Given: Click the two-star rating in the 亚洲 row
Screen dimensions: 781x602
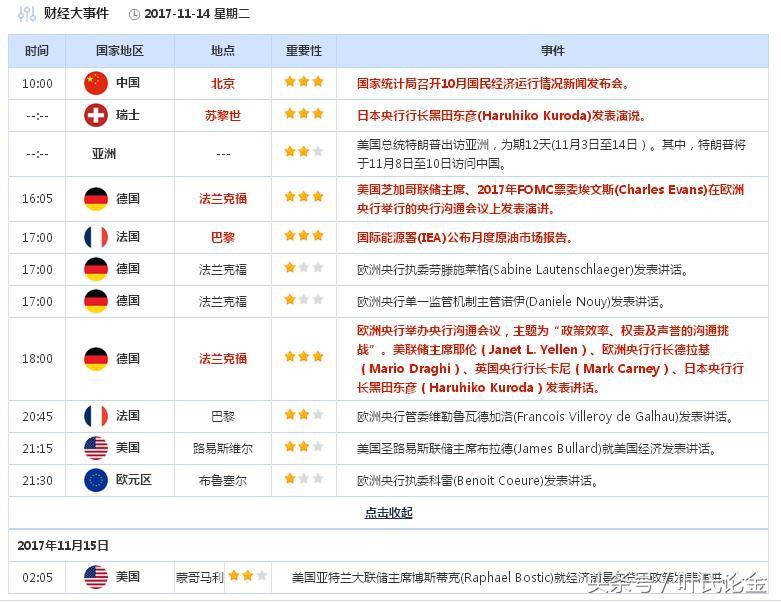Looking at the screenshot, I should [x=304, y=151].
